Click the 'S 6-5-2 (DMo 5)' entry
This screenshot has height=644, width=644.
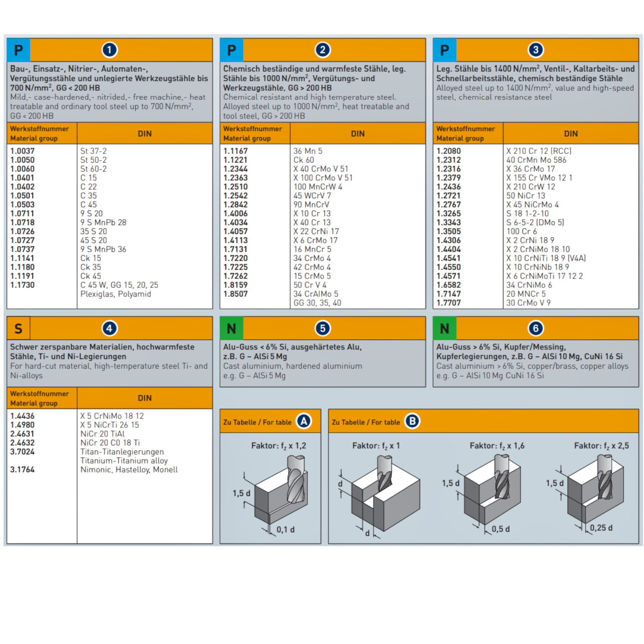point(535,222)
